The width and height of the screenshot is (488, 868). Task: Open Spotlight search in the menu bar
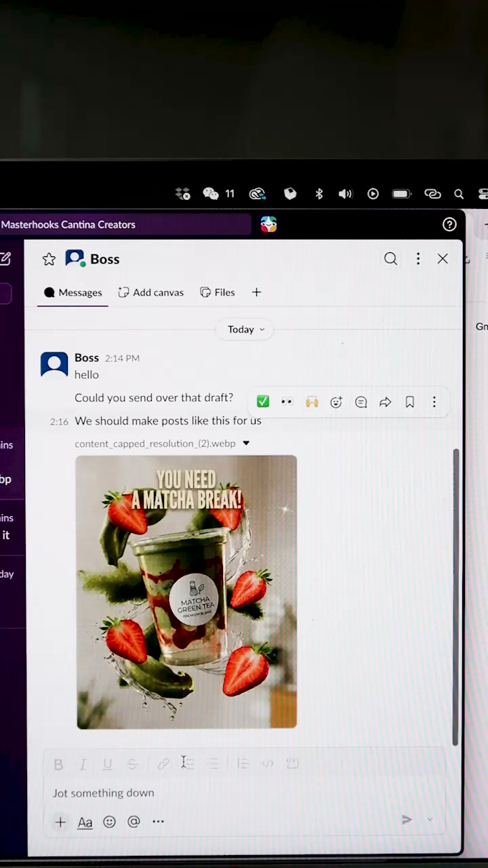coord(459,194)
